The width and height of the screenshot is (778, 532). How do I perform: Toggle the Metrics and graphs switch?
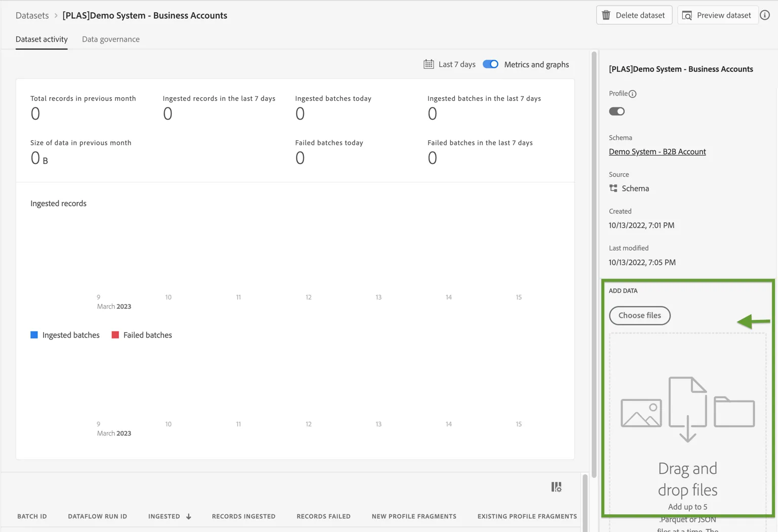490,64
